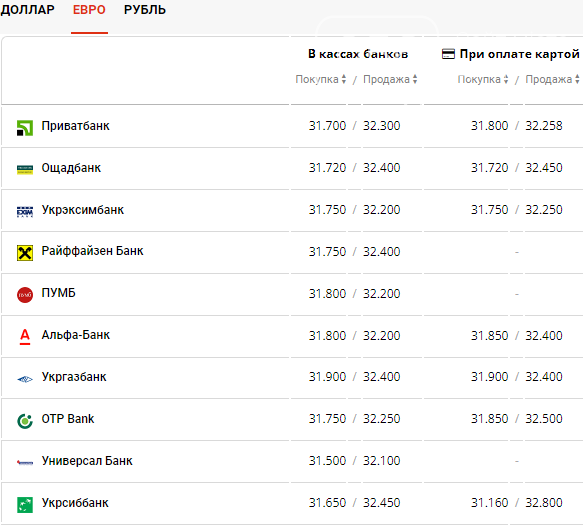
Task: Click Альфа-Банк card sell rate 32.400
Action: (x=544, y=336)
